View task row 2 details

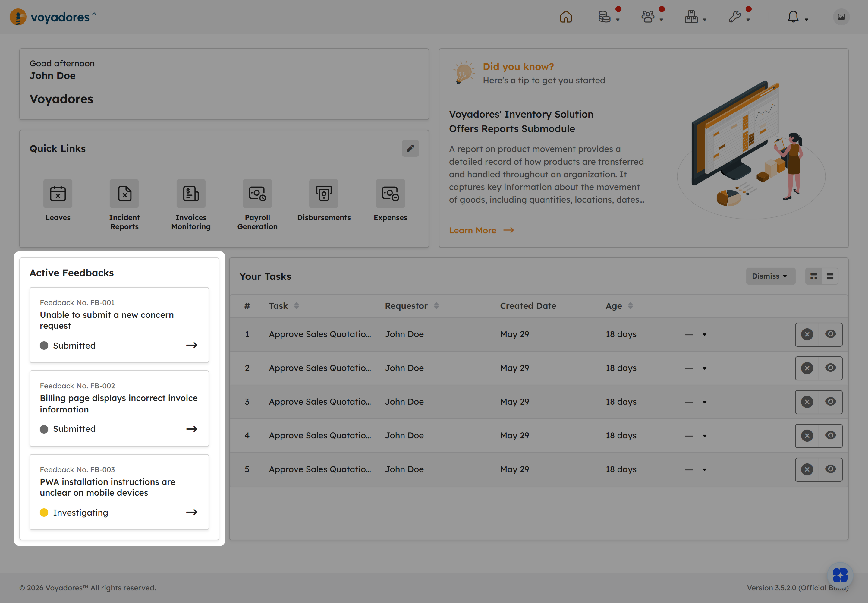(830, 368)
